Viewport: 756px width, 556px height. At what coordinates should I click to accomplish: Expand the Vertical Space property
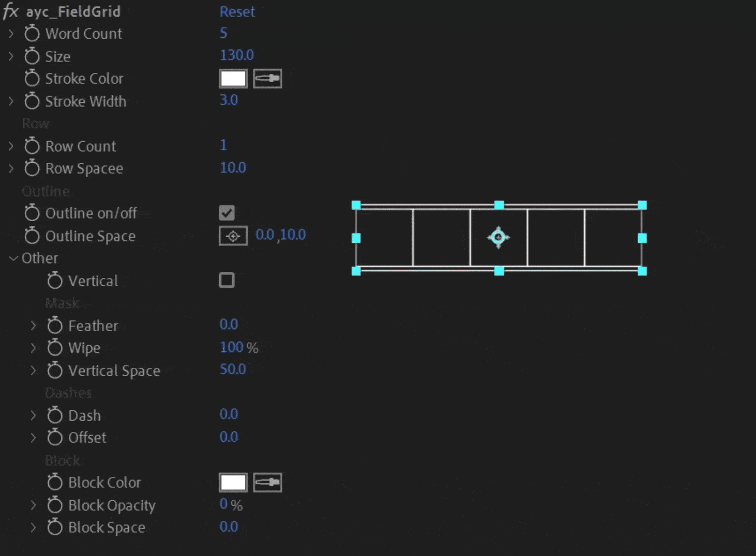(x=34, y=370)
